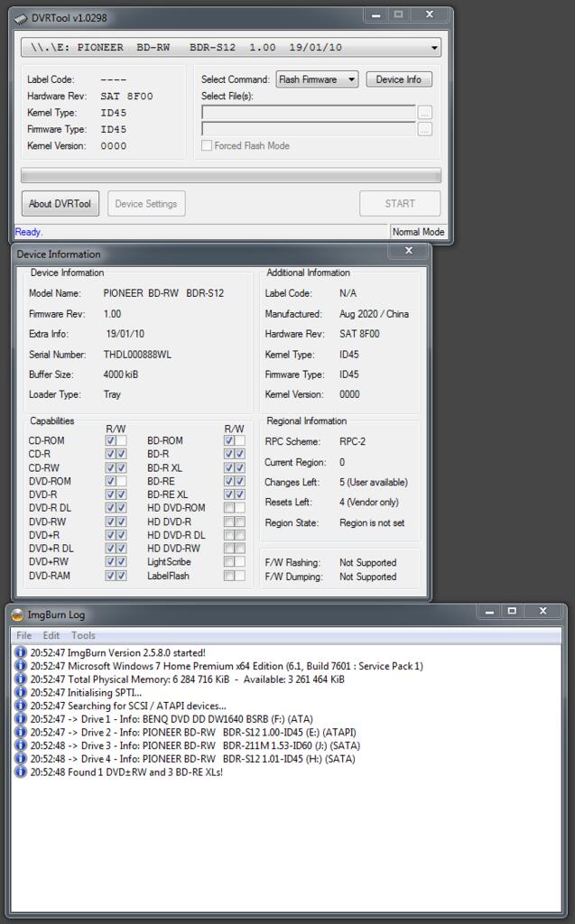Click RPC Scheme value RPC-2
Image resolution: width=575 pixels, height=924 pixels.
point(353,441)
